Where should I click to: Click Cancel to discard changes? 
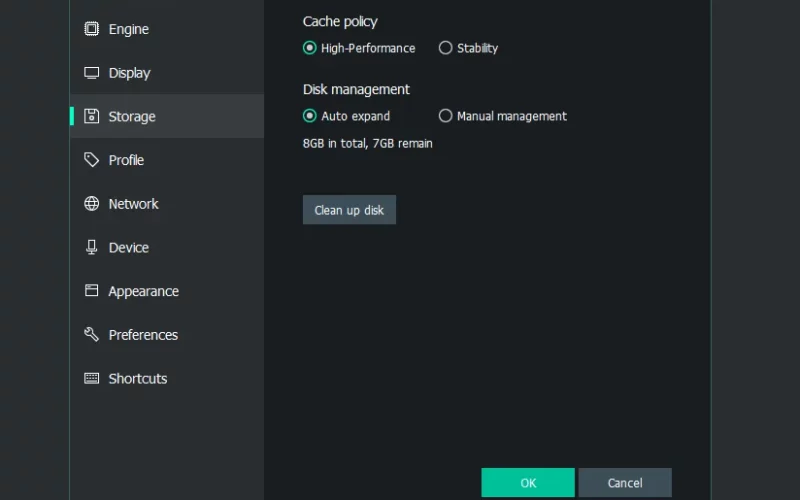(x=624, y=483)
